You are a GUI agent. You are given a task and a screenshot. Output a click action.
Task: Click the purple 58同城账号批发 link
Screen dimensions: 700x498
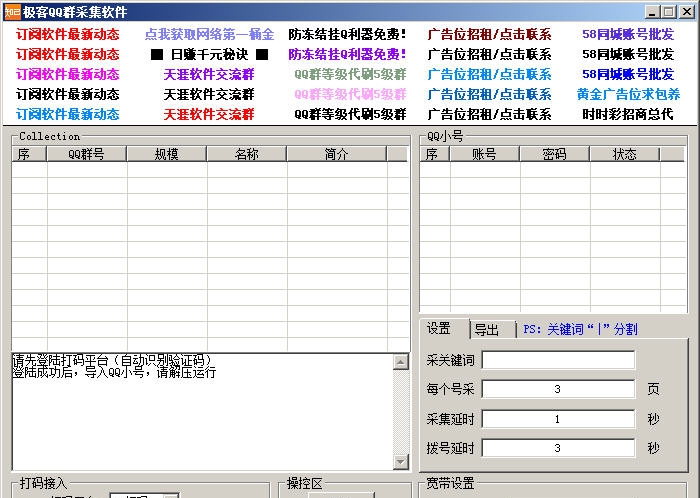[x=628, y=34]
